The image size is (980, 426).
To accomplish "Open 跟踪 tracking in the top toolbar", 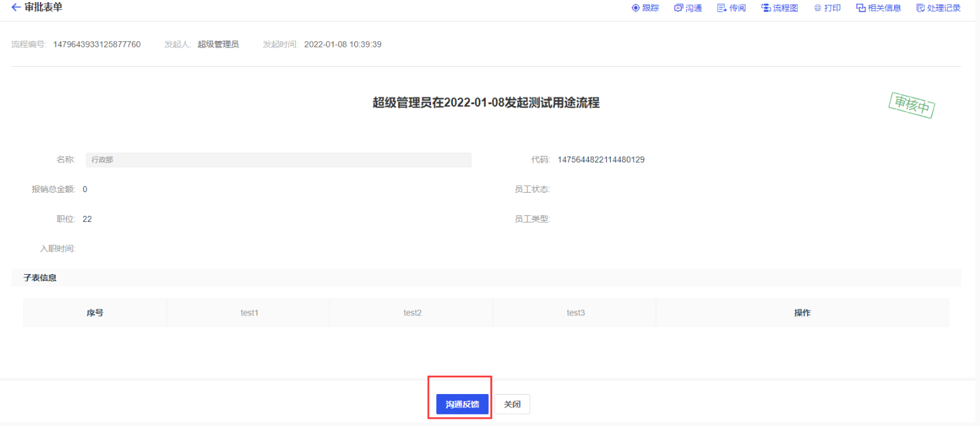I will [x=646, y=8].
